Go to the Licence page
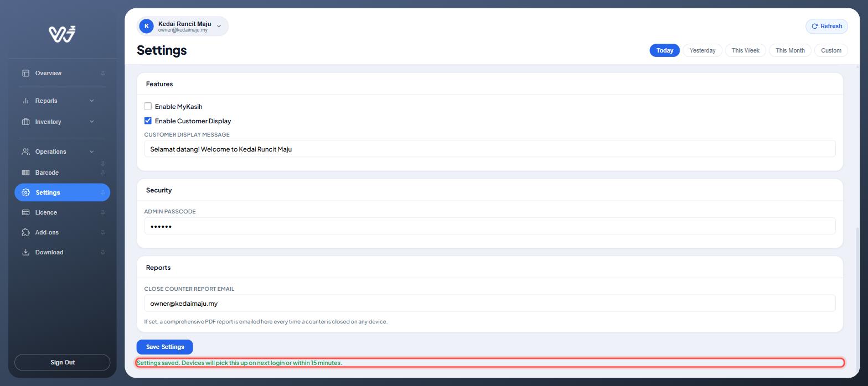The height and width of the screenshot is (386, 868). point(62,212)
